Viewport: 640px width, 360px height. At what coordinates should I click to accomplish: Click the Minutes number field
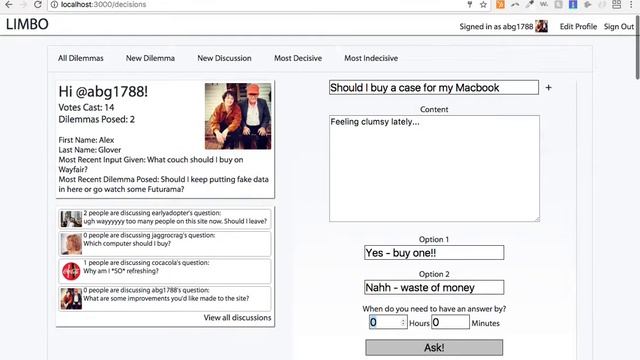tap(450, 322)
